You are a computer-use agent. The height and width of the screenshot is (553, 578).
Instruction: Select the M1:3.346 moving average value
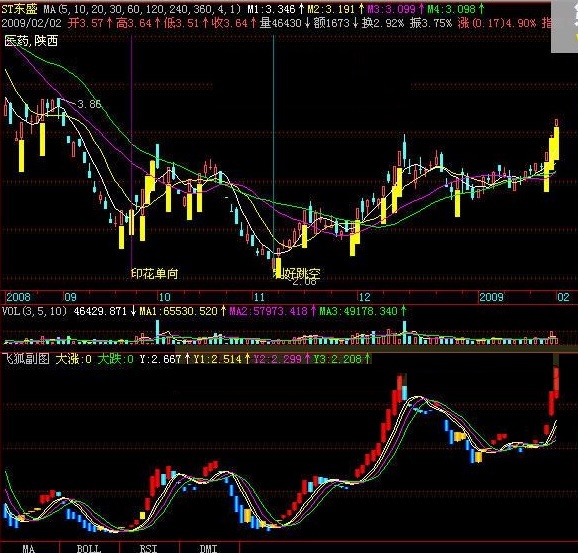click(x=275, y=9)
